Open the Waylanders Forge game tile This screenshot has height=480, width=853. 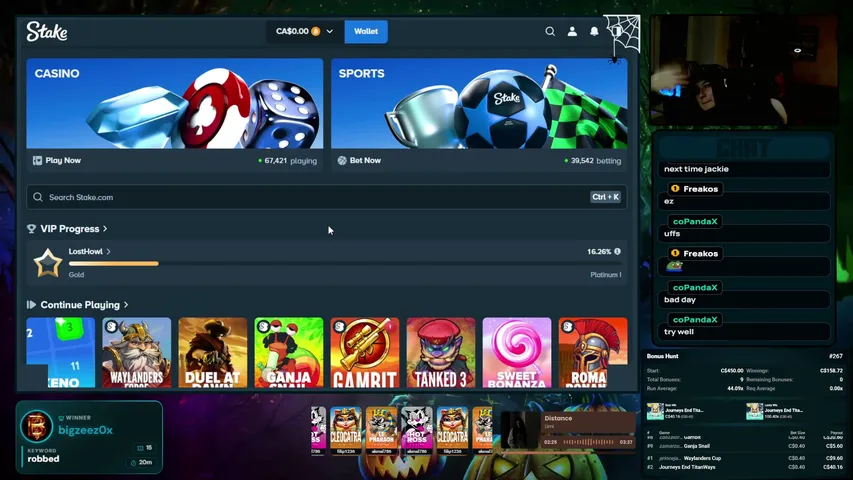(x=137, y=353)
